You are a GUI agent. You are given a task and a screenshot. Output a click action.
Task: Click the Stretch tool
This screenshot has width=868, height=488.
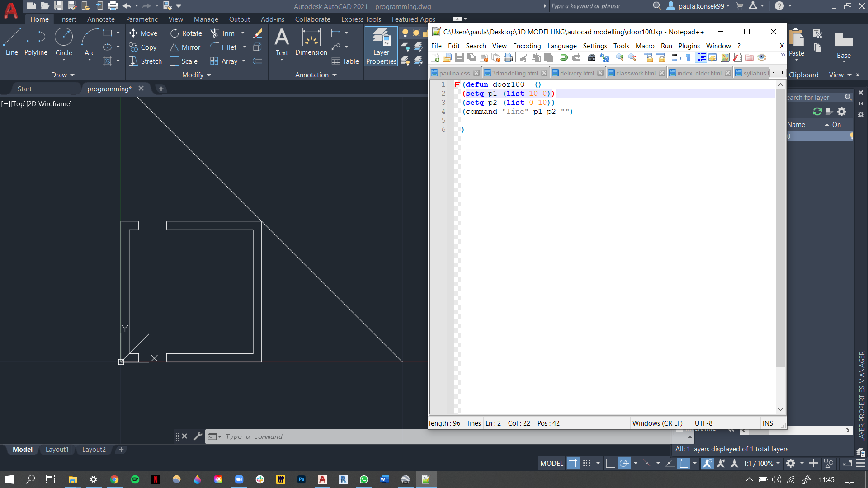[145, 61]
